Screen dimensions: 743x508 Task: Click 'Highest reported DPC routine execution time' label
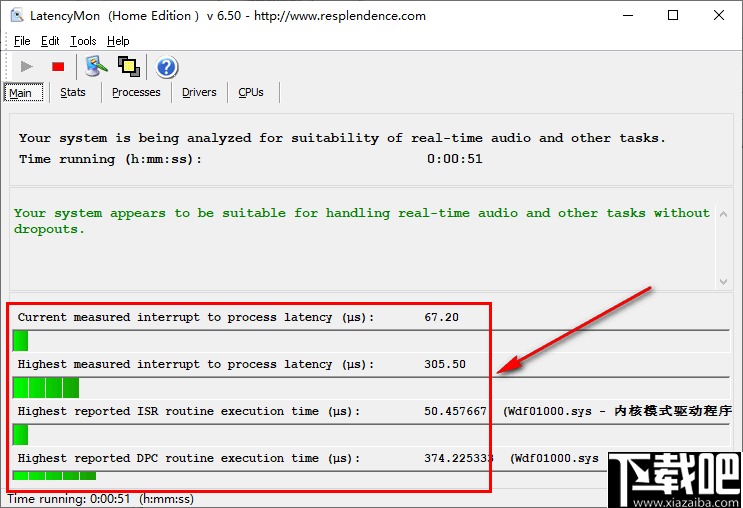189,458
